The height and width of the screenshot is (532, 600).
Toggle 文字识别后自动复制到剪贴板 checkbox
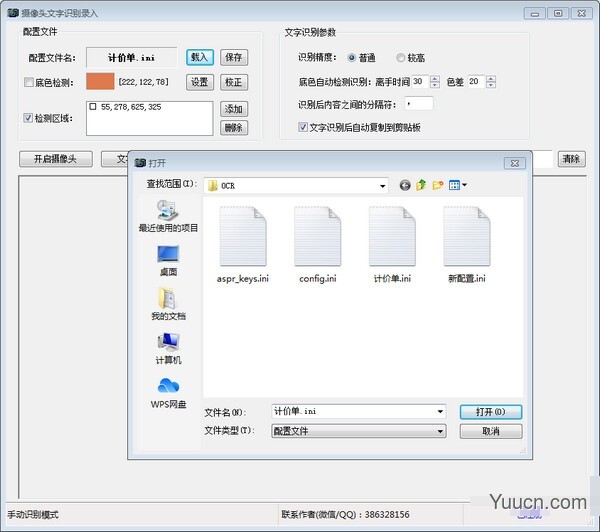point(303,127)
